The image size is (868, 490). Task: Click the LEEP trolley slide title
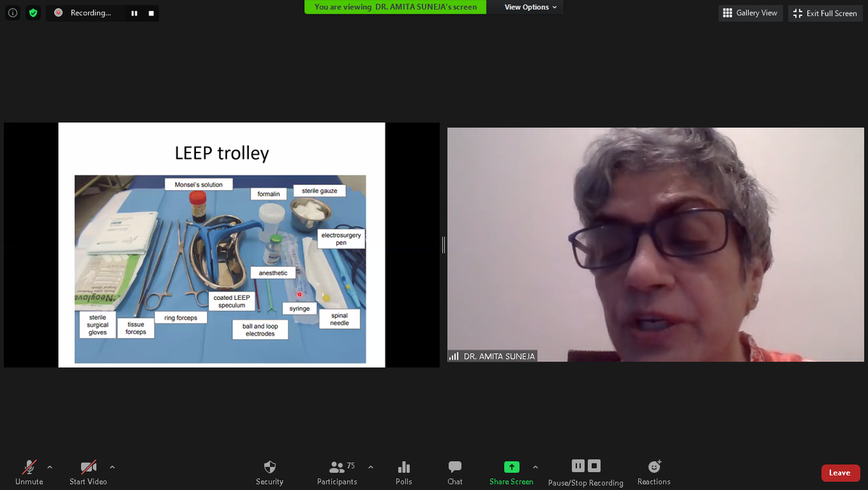pyautogui.click(x=222, y=153)
